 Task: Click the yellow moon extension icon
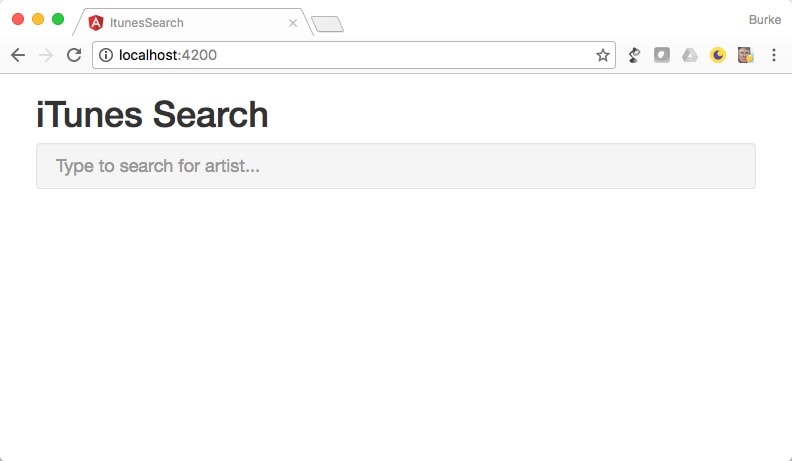pos(718,55)
